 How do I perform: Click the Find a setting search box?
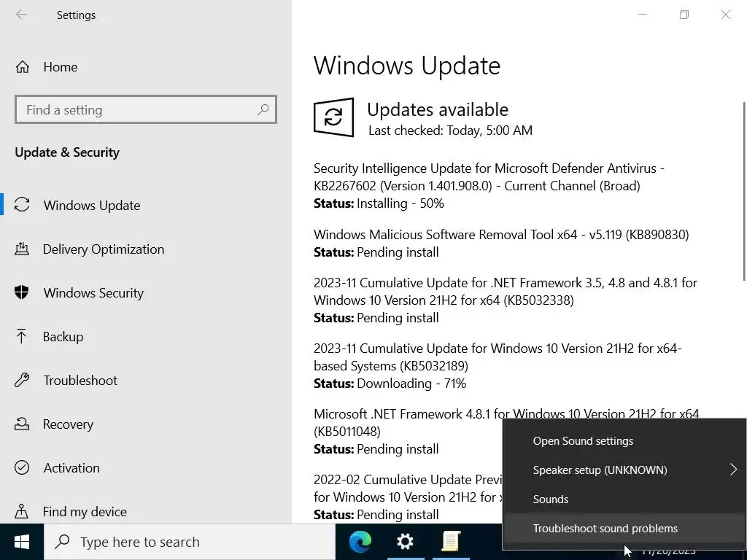coord(146,109)
